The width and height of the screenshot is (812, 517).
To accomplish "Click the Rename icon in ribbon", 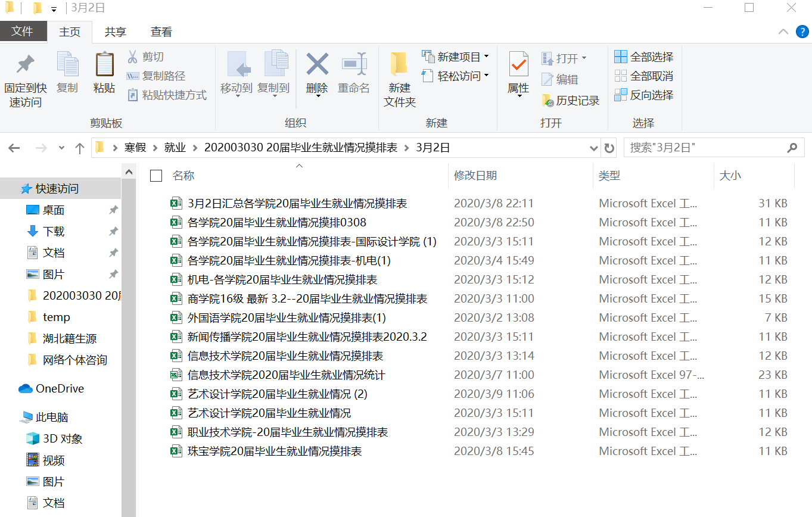I will click(x=354, y=64).
